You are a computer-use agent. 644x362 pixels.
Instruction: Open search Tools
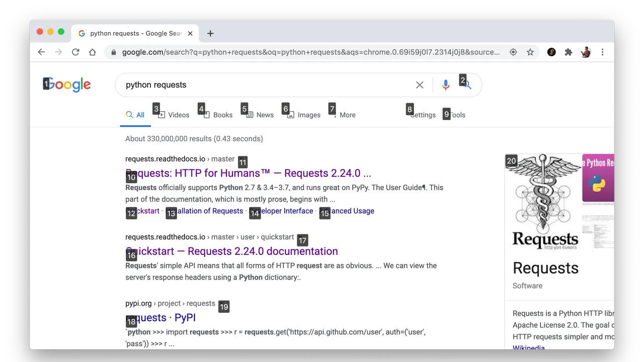click(457, 115)
